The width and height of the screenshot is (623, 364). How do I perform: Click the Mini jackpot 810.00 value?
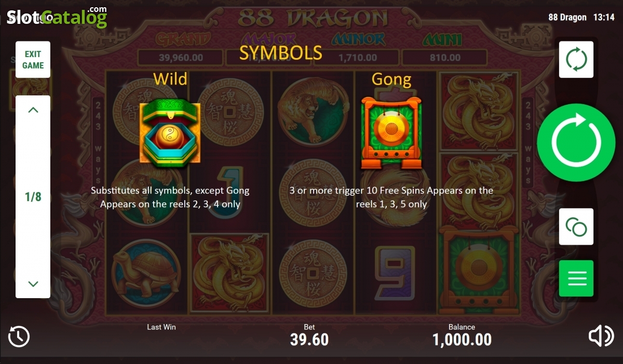445,58
